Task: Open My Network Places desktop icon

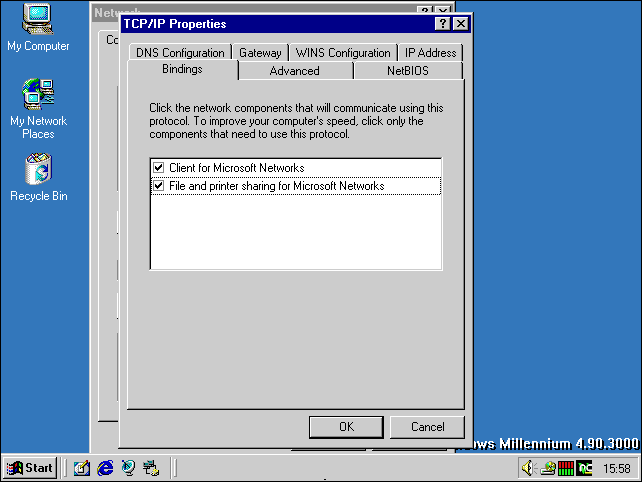Action: tap(38, 109)
